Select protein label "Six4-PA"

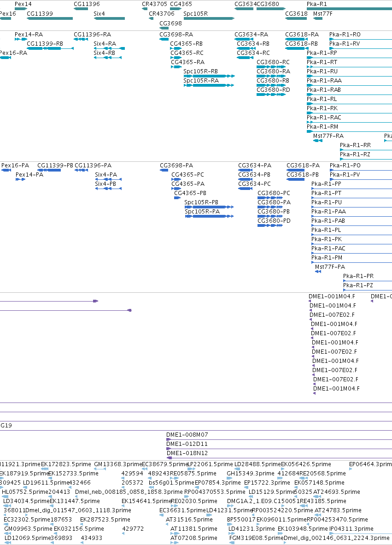tap(106, 175)
